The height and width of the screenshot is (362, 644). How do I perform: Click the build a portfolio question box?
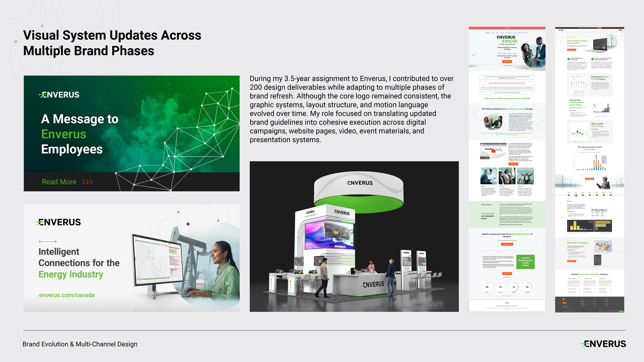pyautogui.click(x=507, y=93)
